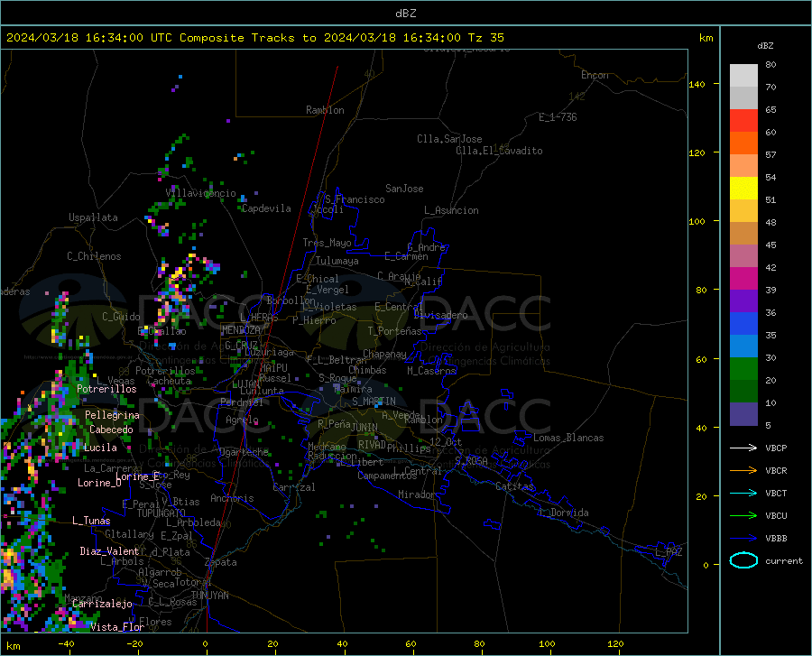Click the Uspallata map label
This screenshot has height=656, width=812.
[93, 217]
